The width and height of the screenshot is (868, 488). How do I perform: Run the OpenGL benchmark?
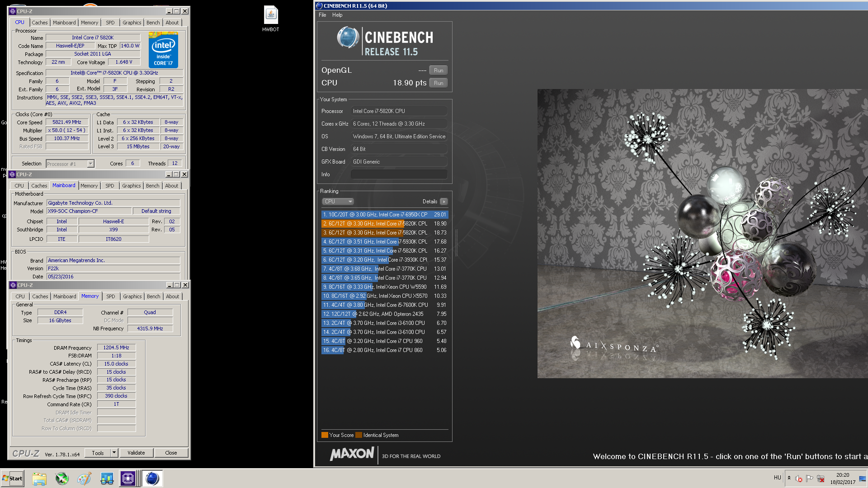[x=439, y=70]
